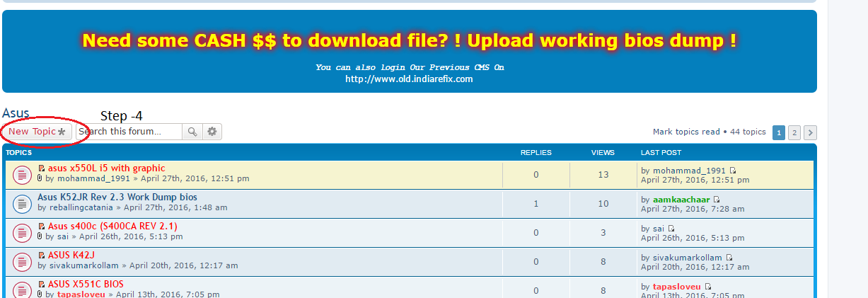The width and height of the screenshot is (868, 298).
Task: Jump to unread post icon for ASUS X551C BIOS
Action: pyautogui.click(x=42, y=285)
